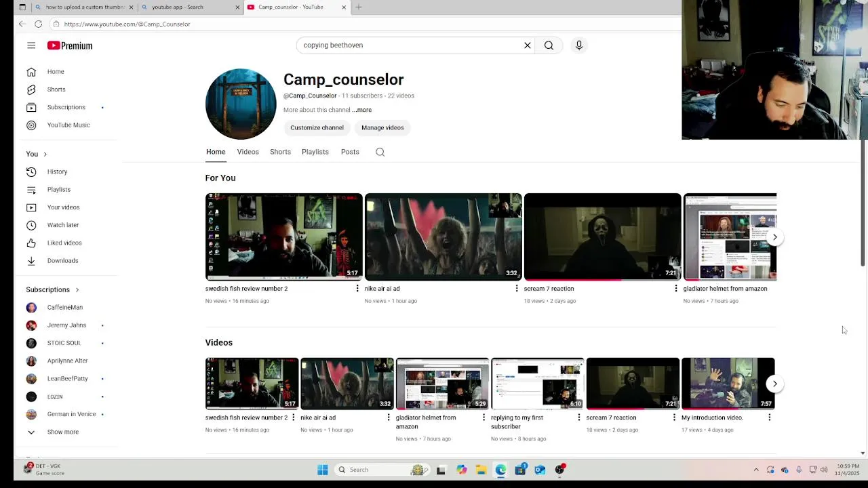Open STOIC SOUL subscription channel

click(x=65, y=343)
